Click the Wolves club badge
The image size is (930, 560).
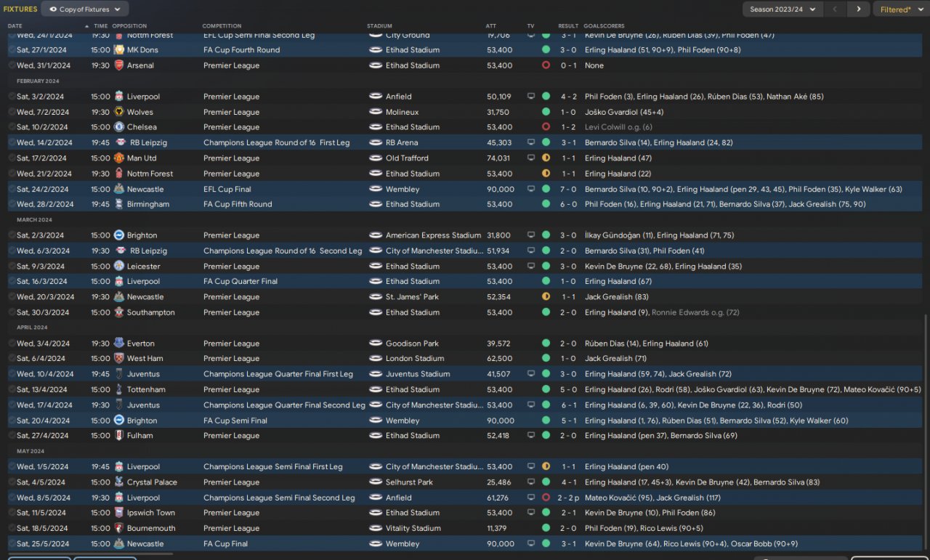coord(118,112)
